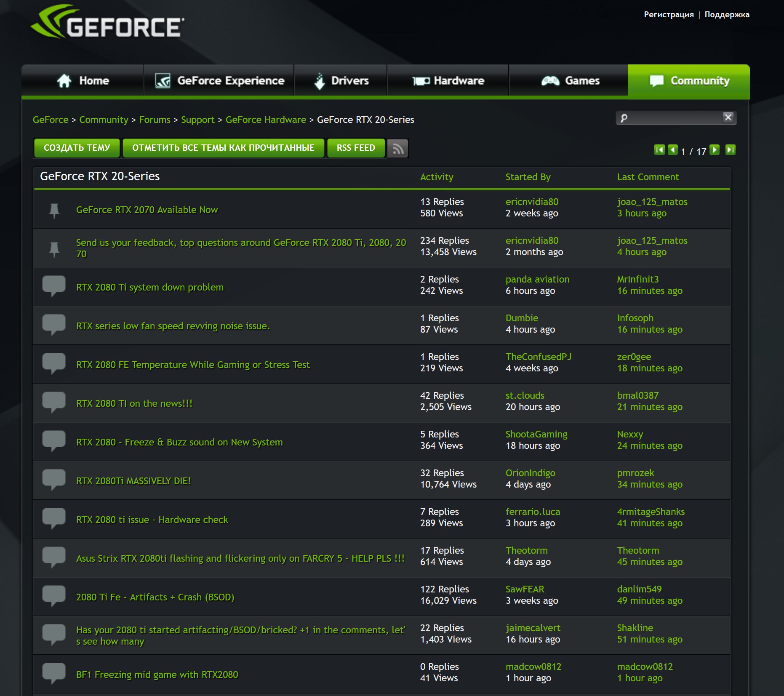Viewport: 784px width, 696px height.
Task: Navigate to GeForce Hardware breadcrumb
Action: [266, 120]
